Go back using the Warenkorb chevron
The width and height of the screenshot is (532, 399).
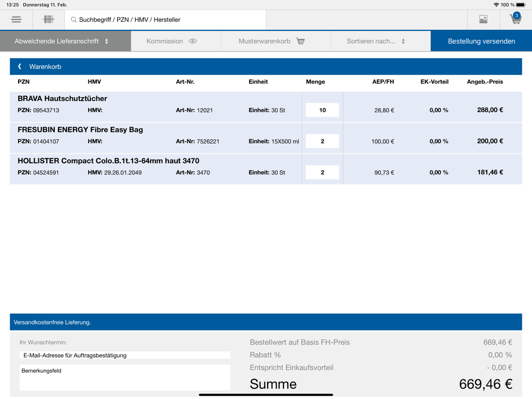(19, 66)
